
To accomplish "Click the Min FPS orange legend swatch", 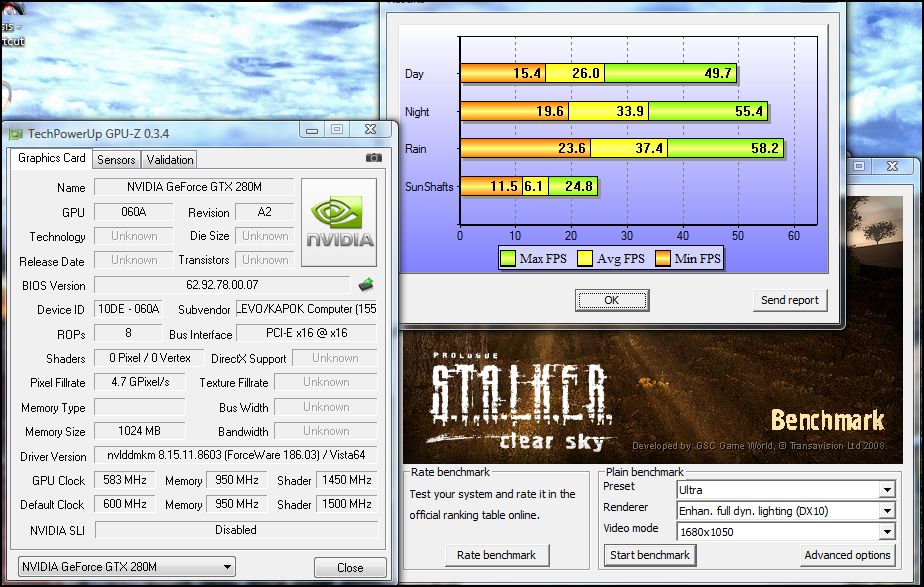I will point(663,258).
